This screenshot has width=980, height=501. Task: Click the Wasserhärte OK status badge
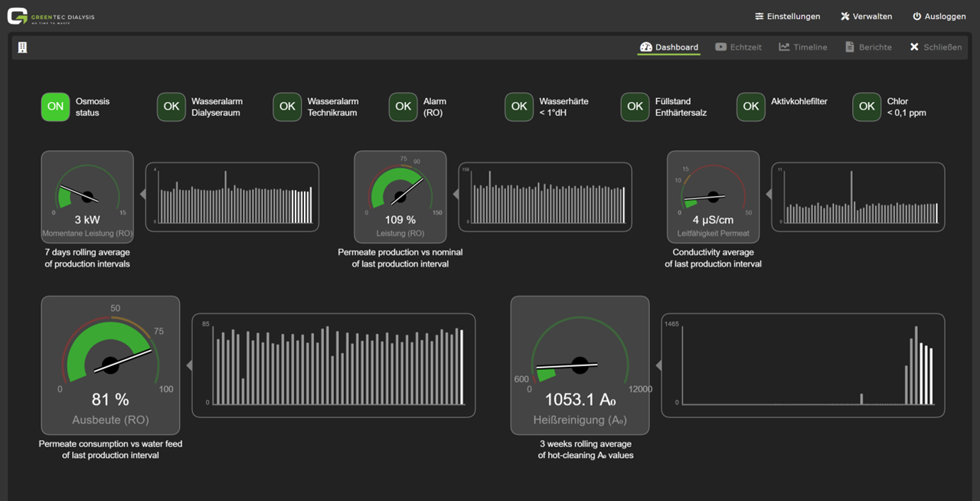pos(519,107)
